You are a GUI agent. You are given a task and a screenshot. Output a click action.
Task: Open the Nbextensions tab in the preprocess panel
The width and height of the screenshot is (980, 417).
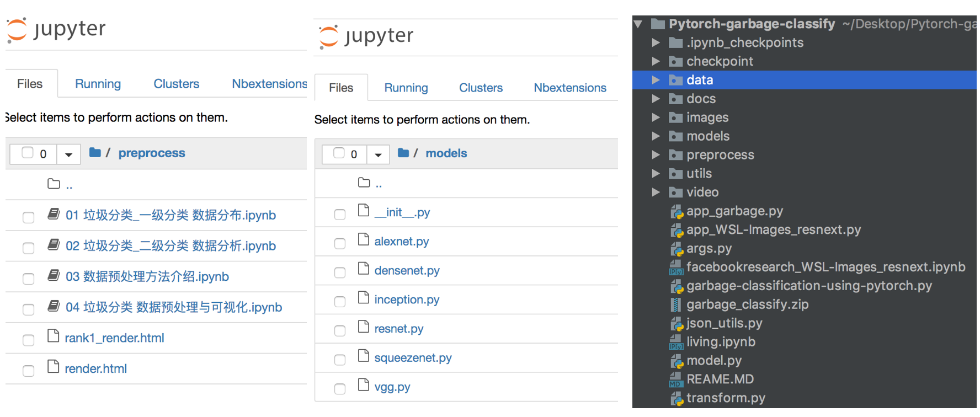pyautogui.click(x=269, y=84)
